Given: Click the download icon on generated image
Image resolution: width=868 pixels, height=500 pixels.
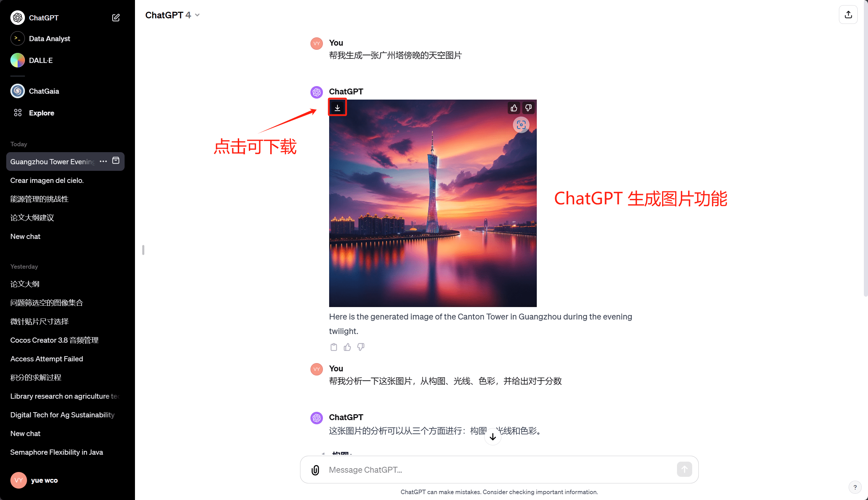Looking at the screenshot, I should point(337,108).
